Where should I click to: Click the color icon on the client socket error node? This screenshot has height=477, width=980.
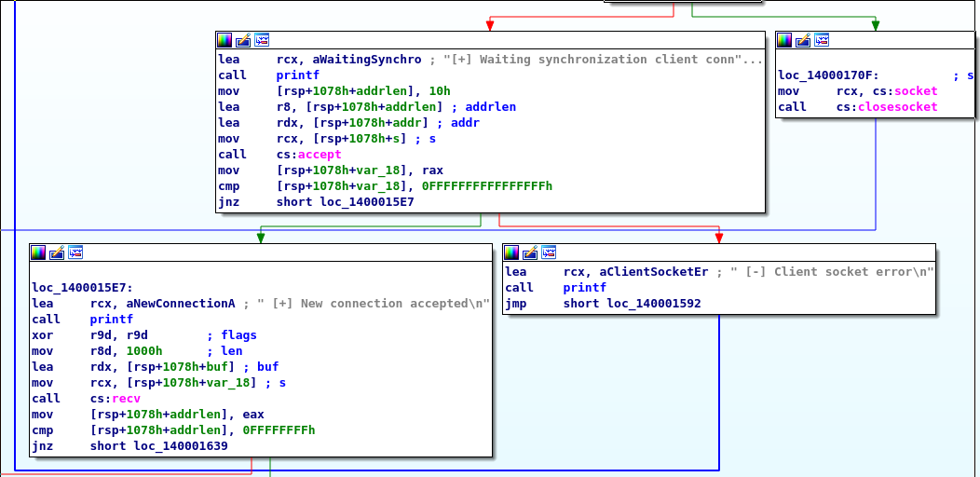point(511,252)
